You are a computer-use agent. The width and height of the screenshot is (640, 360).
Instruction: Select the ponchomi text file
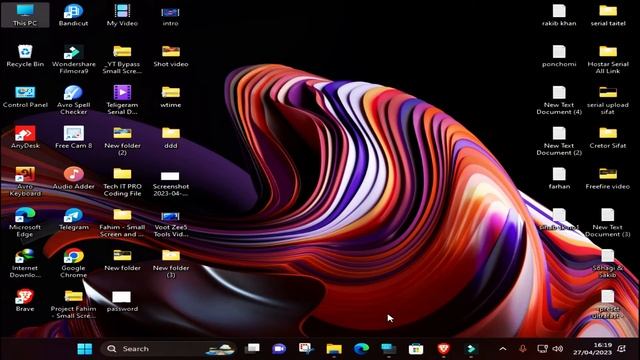559,56
